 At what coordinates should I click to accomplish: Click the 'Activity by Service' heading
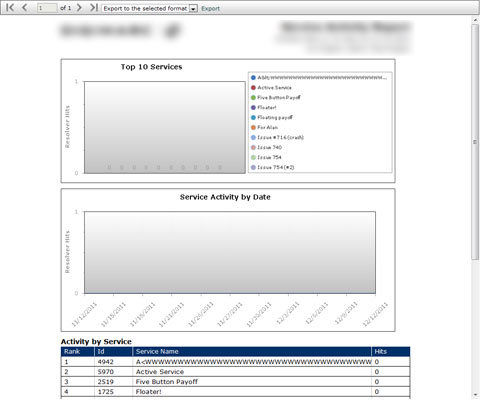(96, 342)
